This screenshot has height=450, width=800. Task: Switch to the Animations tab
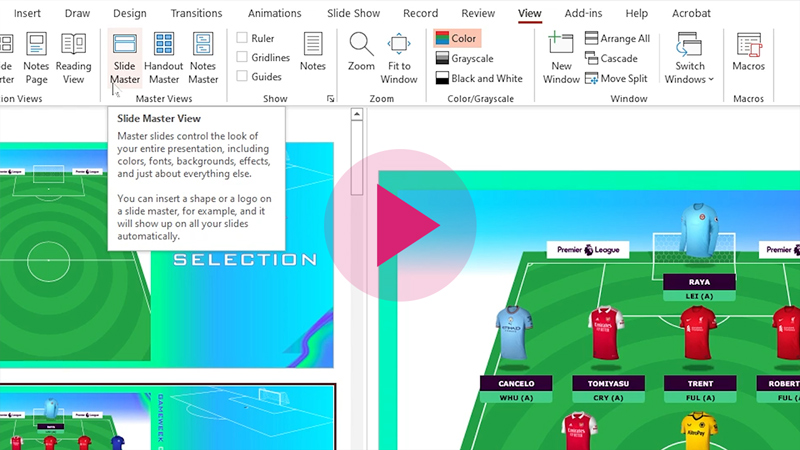(x=274, y=14)
